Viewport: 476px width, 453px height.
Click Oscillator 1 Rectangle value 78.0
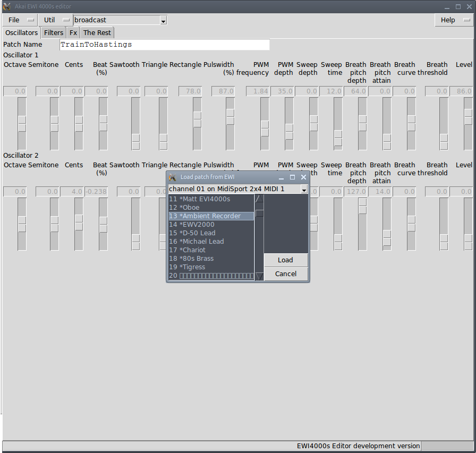pyautogui.click(x=190, y=91)
